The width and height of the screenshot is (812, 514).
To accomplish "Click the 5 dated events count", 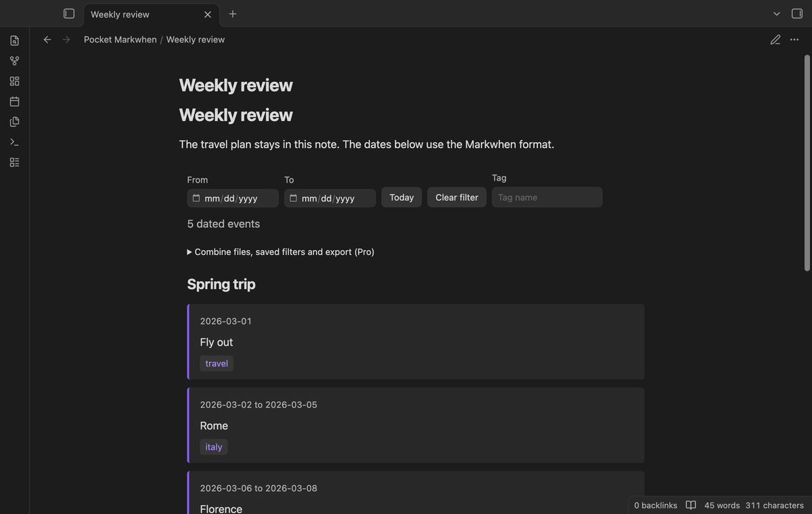I will [223, 224].
